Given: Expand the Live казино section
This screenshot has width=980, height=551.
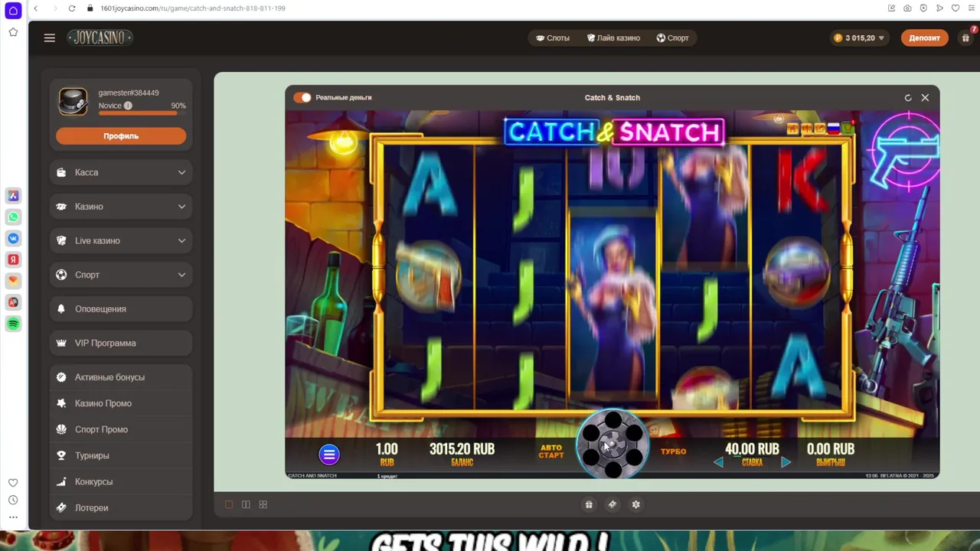Looking at the screenshot, I should click(x=121, y=240).
